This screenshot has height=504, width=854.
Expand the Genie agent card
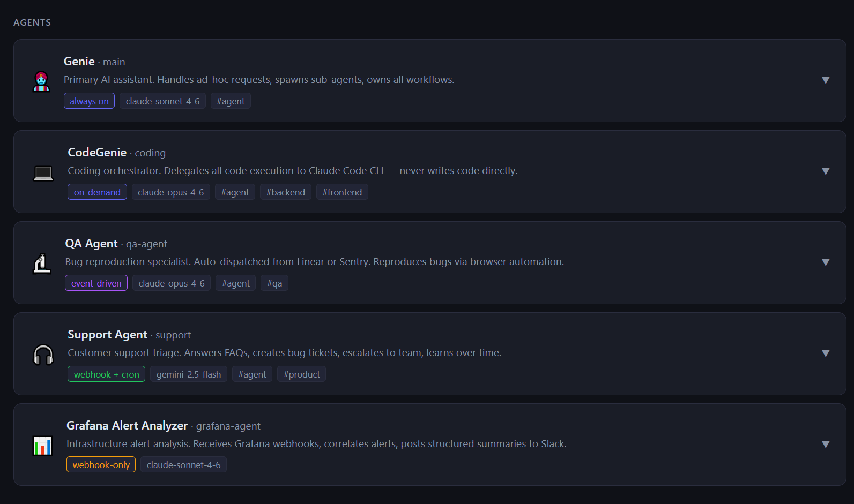[x=825, y=80]
